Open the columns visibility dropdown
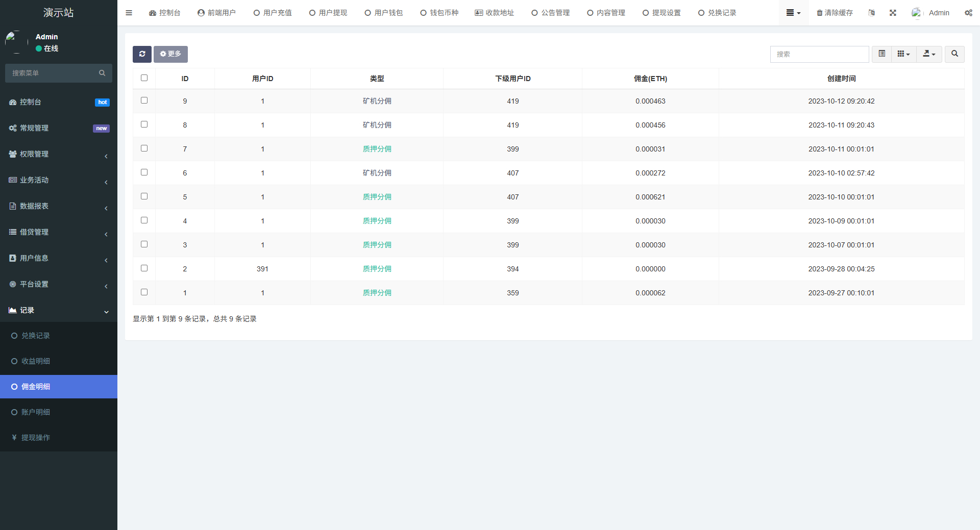This screenshot has width=980, height=530. (903, 54)
